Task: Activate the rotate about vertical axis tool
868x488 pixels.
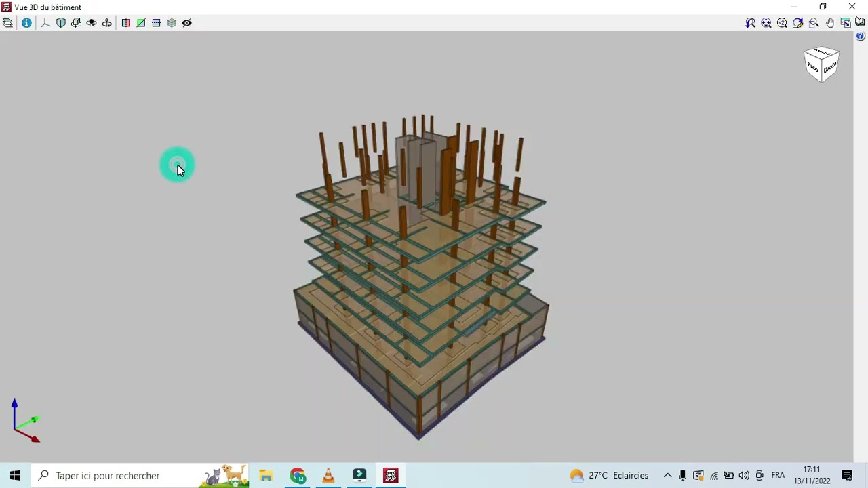Action: point(106,23)
